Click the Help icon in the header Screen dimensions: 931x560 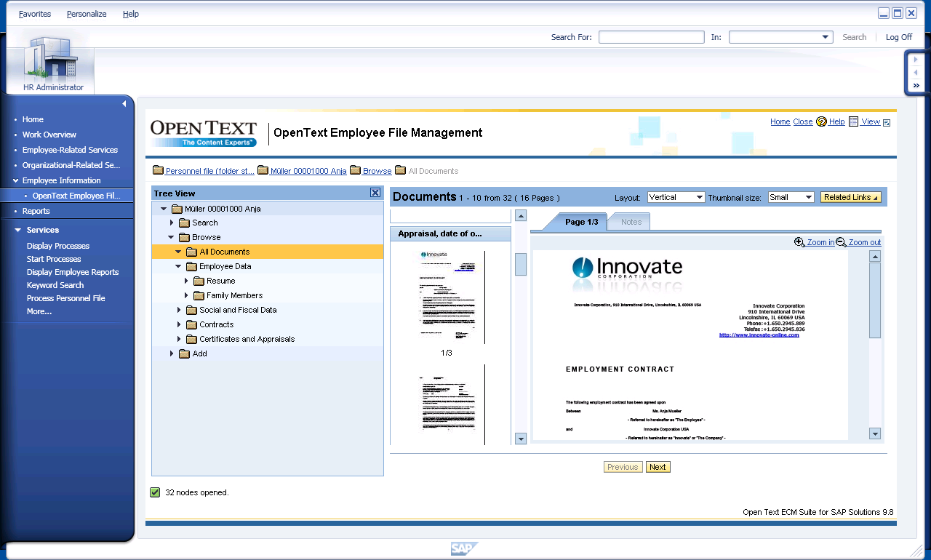[821, 122]
